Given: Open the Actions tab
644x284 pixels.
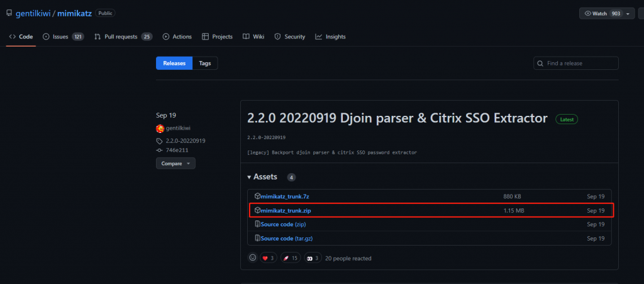Looking at the screenshot, I should [x=177, y=37].
